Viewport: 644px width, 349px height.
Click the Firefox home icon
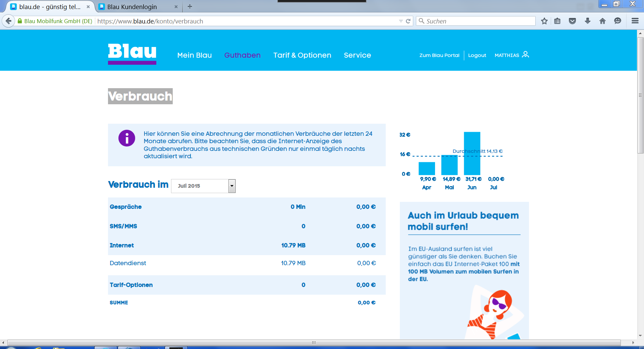(x=603, y=21)
